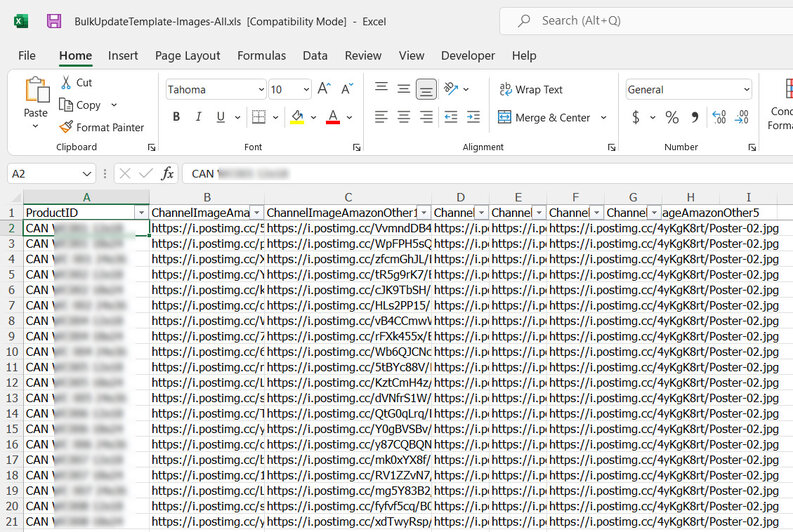Toggle Wrap Text

tap(531, 90)
